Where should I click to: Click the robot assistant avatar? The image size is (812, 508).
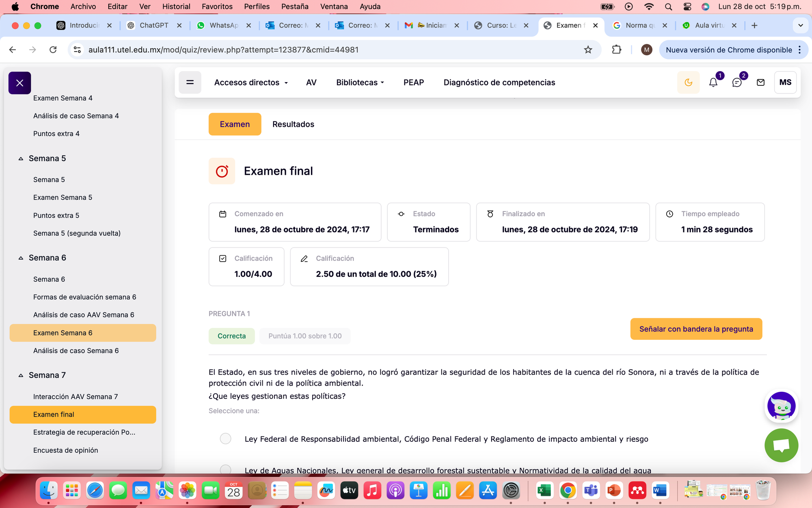781,406
